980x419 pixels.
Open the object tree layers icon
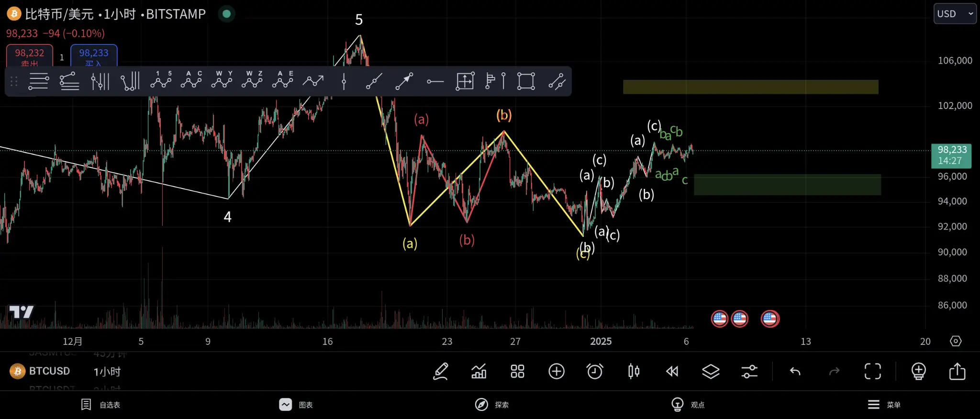click(x=711, y=371)
